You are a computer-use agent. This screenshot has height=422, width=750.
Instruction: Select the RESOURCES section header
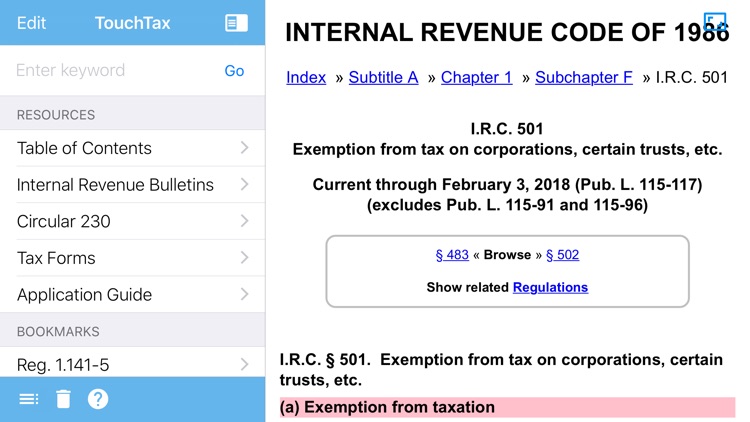pyautogui.click(x=56, y=115)
